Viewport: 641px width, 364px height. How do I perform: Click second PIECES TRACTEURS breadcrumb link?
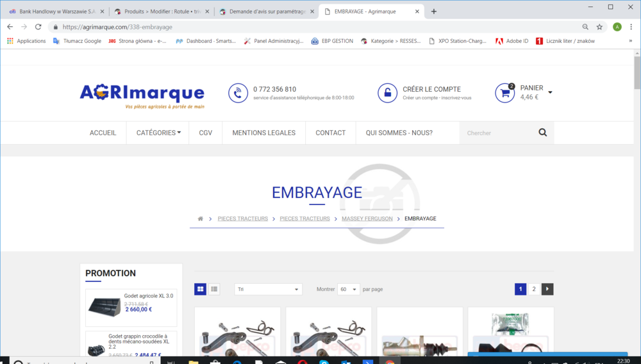(304, 219)
